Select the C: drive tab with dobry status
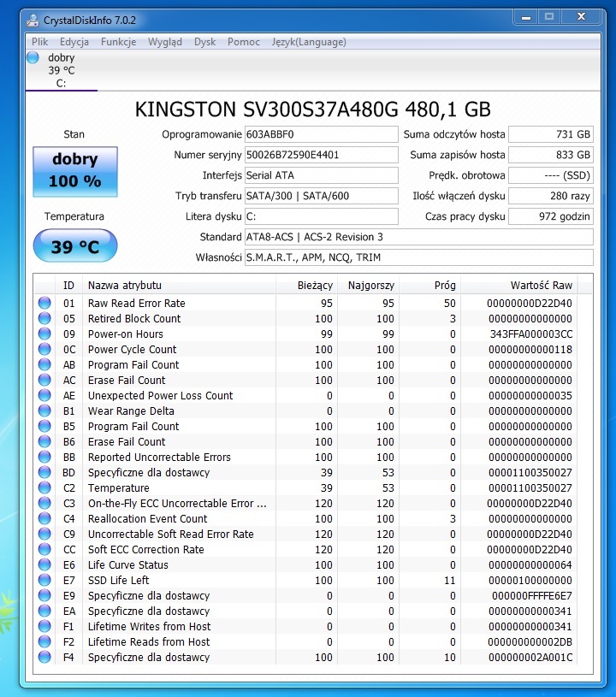This screenshot has height=697, width=616. (62, 70)
